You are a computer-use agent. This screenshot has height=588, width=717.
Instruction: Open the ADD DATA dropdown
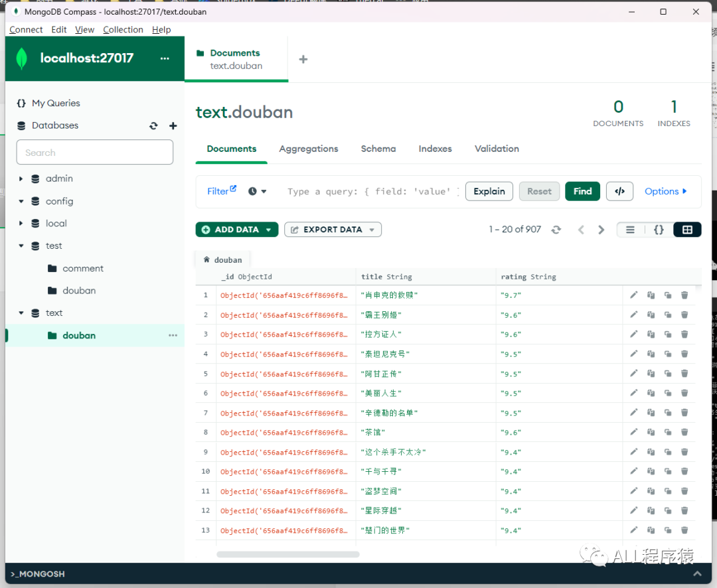(237, 230)
